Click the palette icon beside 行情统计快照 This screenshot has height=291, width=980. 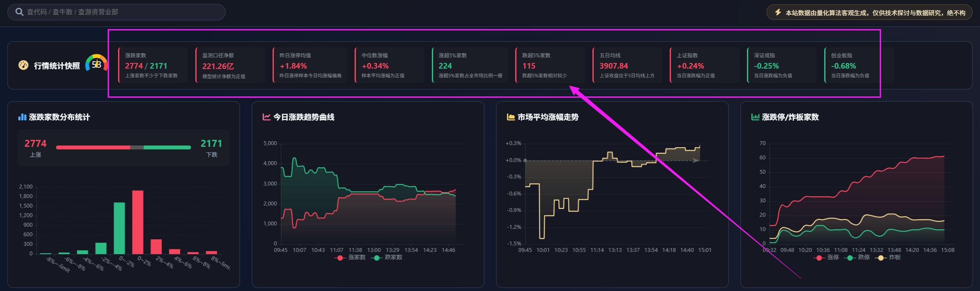(x=23, y=65)
